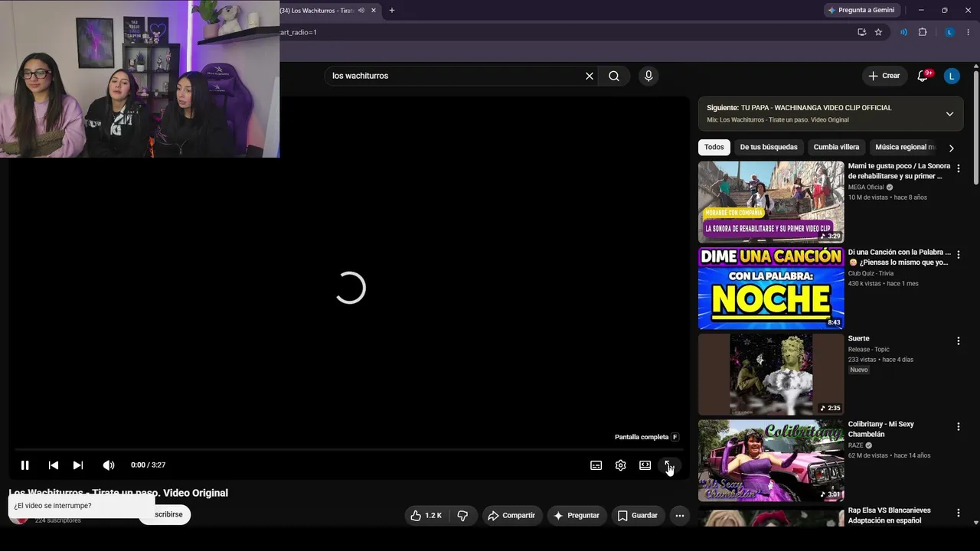
Task: Open more actions menu beside Guardar
Action: point(679,516)
